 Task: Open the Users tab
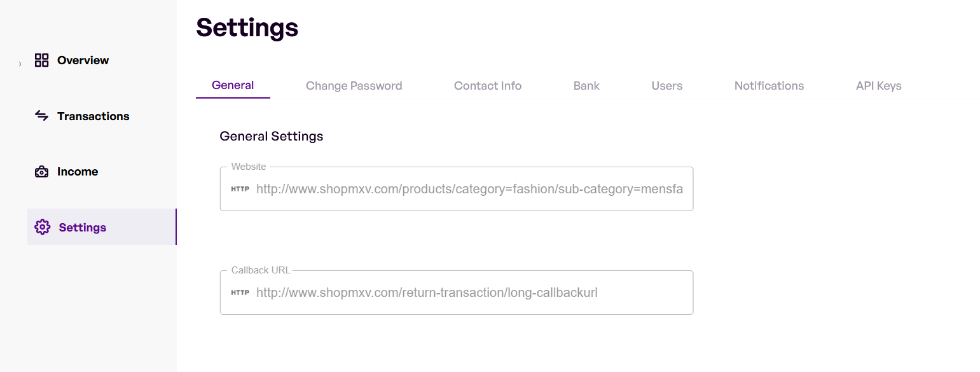[x=667, y=86]
